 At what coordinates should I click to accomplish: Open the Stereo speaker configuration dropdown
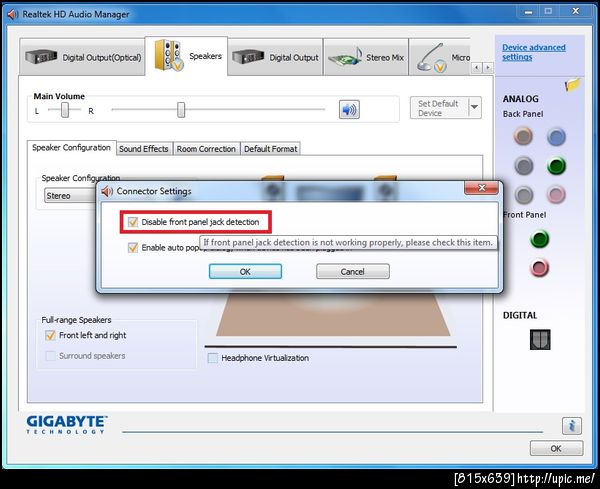click(71, 196)
